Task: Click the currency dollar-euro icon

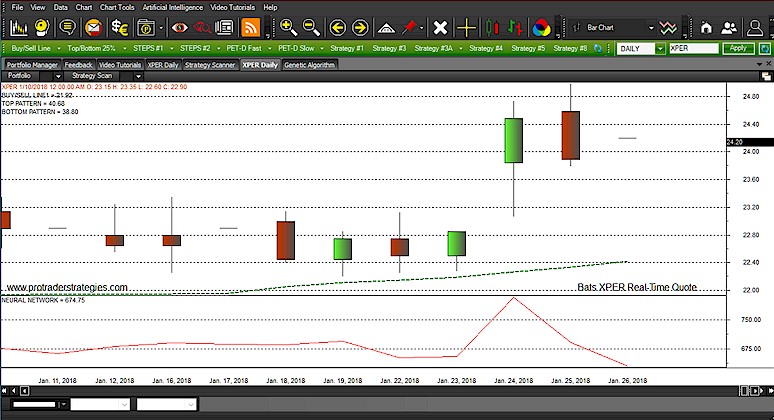Action: coord(120,27)
